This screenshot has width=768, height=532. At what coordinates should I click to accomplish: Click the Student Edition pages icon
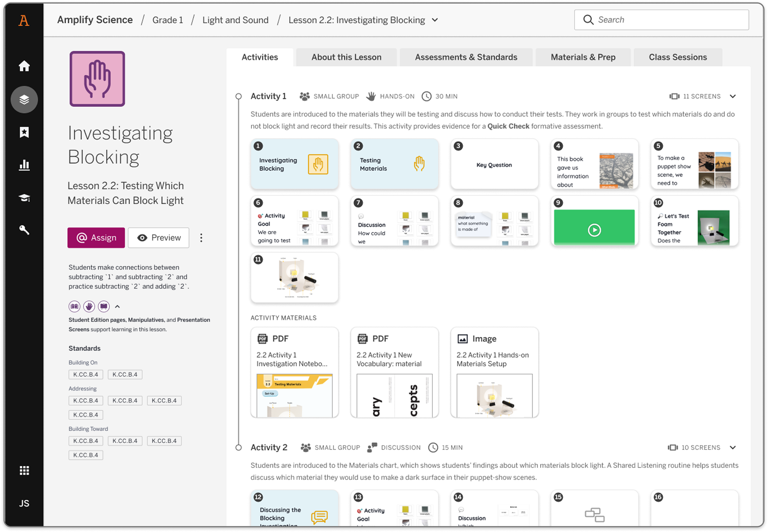(x=74, y=306)
